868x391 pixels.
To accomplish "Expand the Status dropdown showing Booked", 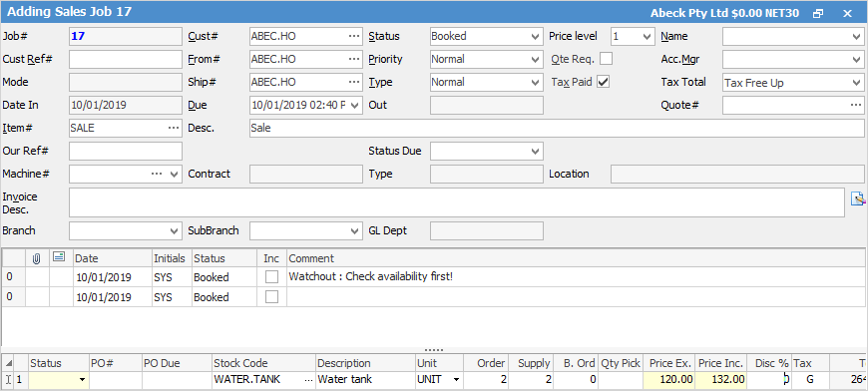I will (x=536, y=37).
